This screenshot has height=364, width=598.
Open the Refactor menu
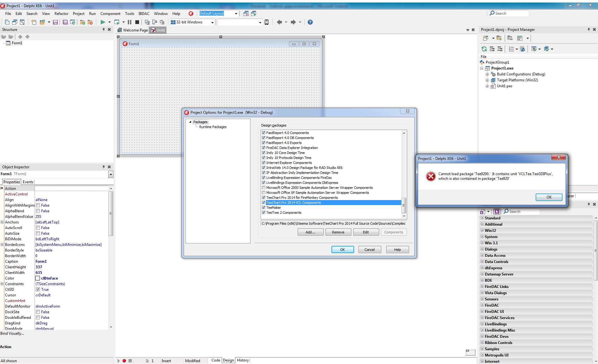(x=61, y=13)
